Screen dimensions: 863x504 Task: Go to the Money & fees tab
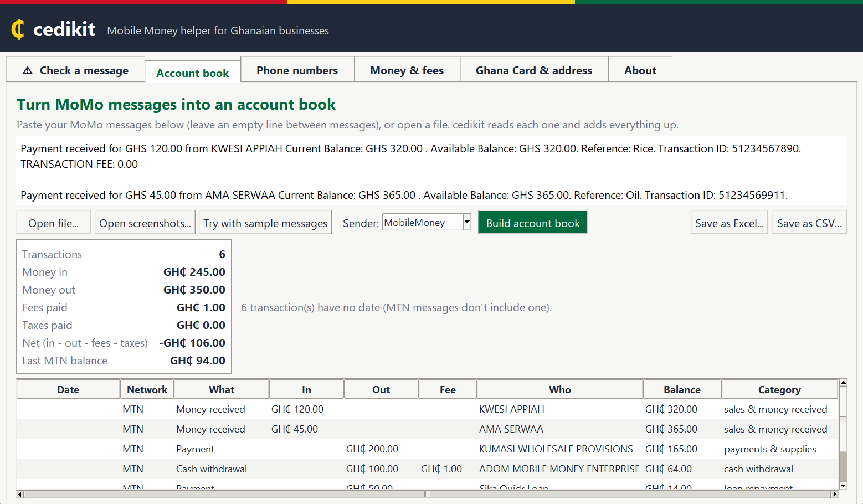[x=407, y=70]
